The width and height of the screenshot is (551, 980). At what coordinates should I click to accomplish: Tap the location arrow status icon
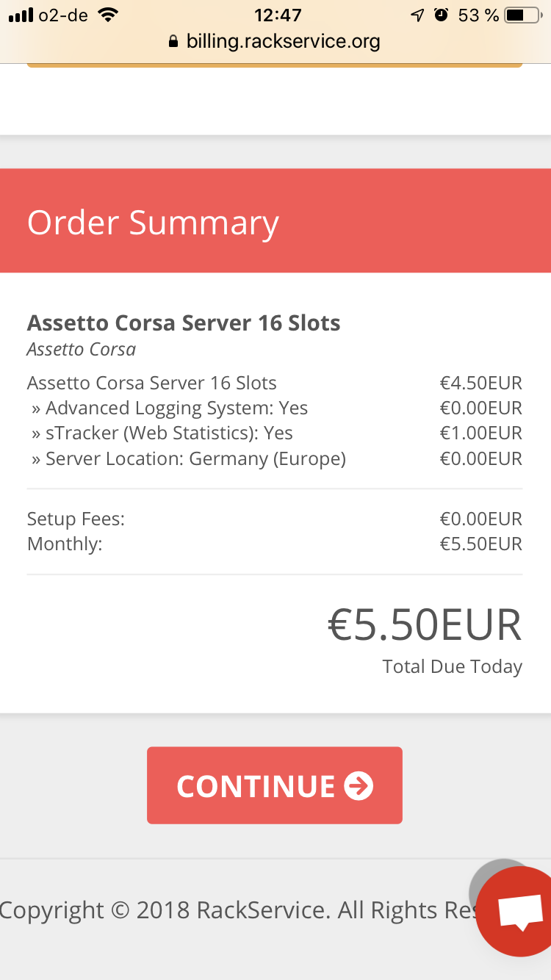click(x=418, y=15)
